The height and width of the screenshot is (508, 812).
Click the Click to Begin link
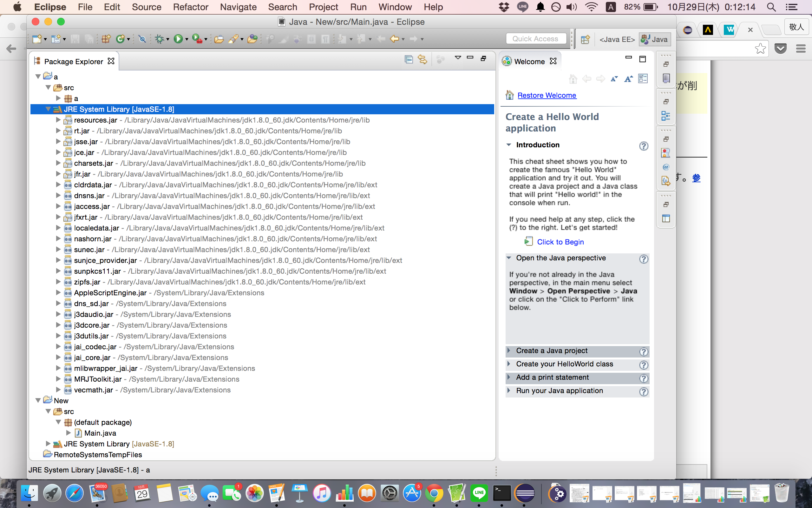pos(560,242)
